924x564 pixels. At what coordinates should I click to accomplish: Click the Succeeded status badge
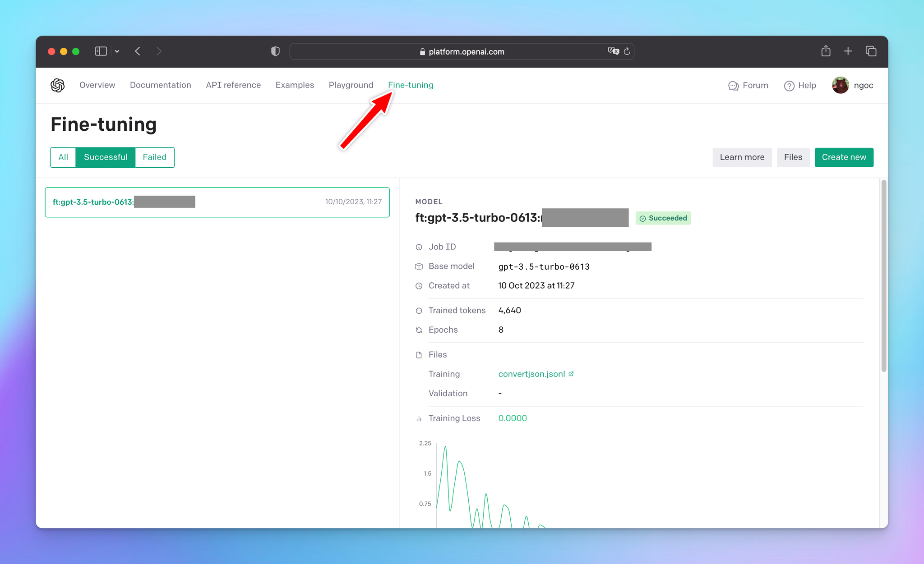click(663, 218)
